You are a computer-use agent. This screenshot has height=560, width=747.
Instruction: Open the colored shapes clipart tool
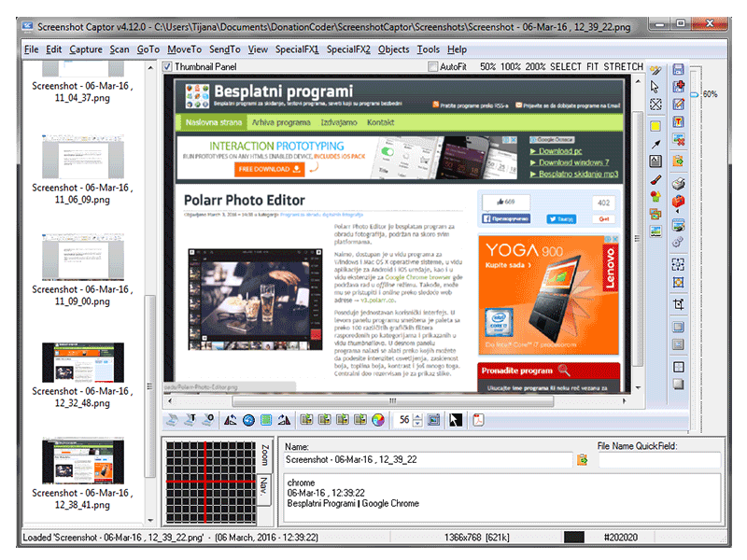click(655, 196)
